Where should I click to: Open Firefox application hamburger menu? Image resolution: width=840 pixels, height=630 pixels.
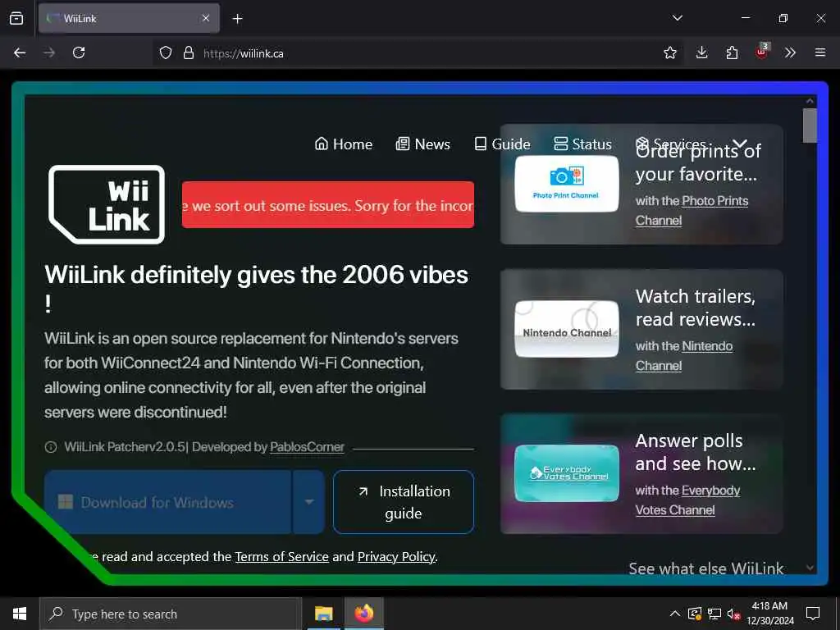[820, 52]
